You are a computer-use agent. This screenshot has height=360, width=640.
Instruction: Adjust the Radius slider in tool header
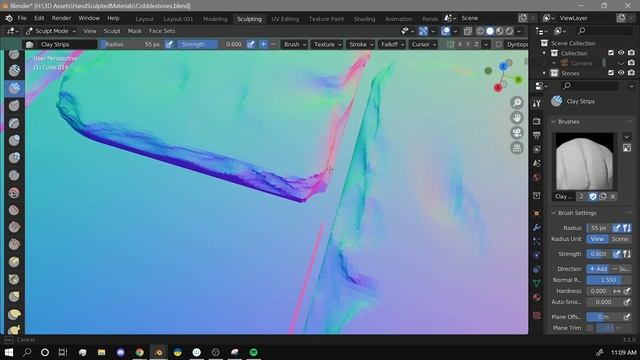click(132, 44)
